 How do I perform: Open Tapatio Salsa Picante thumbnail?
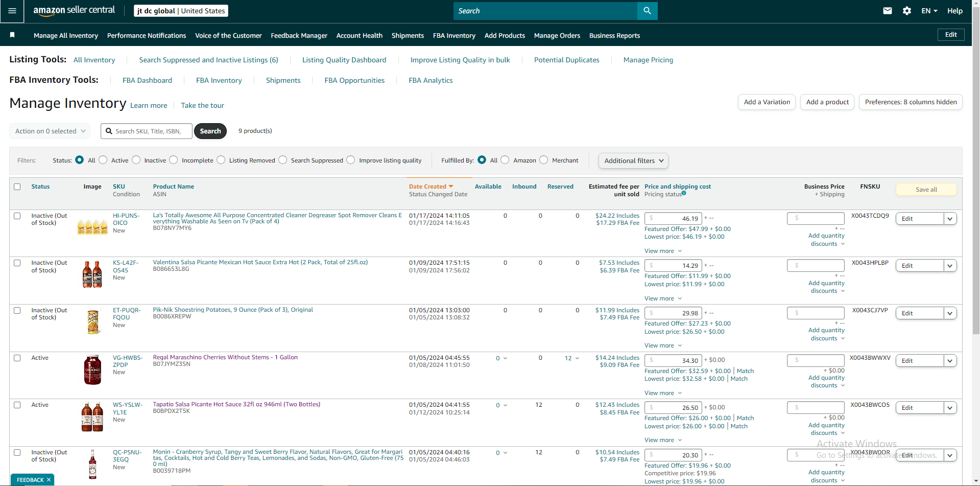point(92,417)
